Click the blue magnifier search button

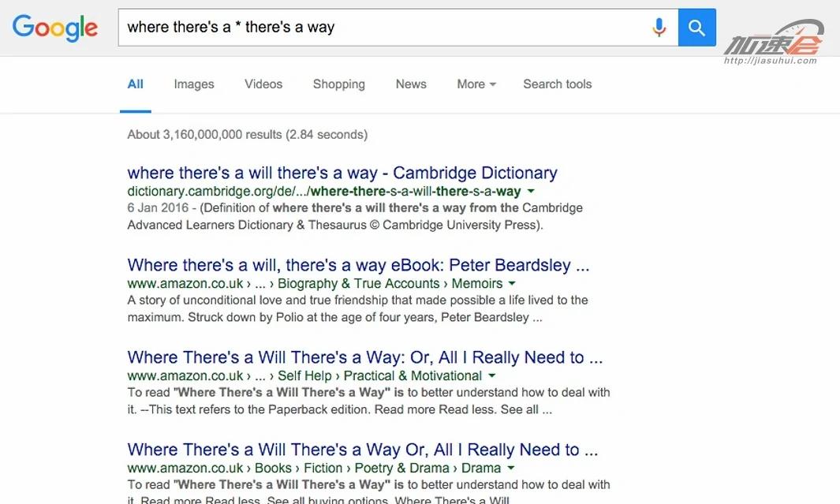point(696,28)
